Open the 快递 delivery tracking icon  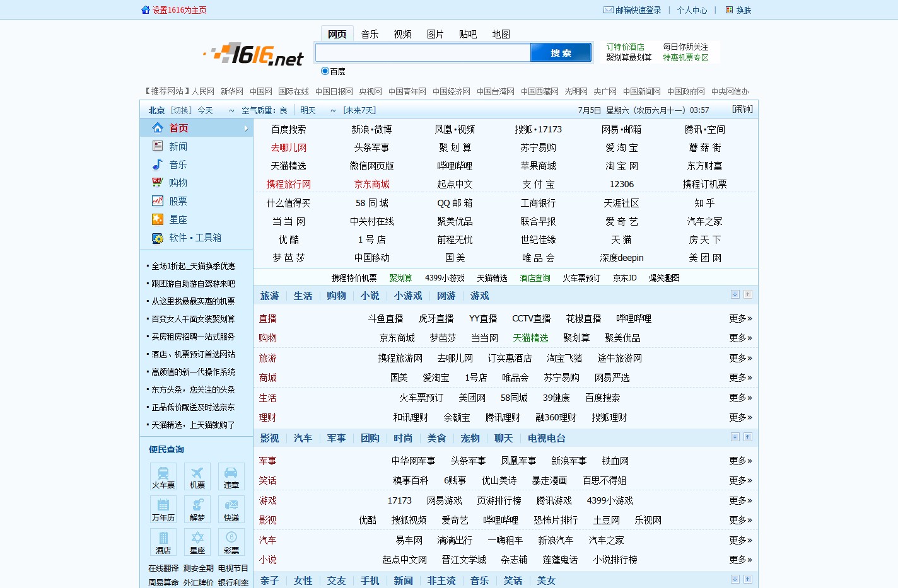(x=231, y=509)
